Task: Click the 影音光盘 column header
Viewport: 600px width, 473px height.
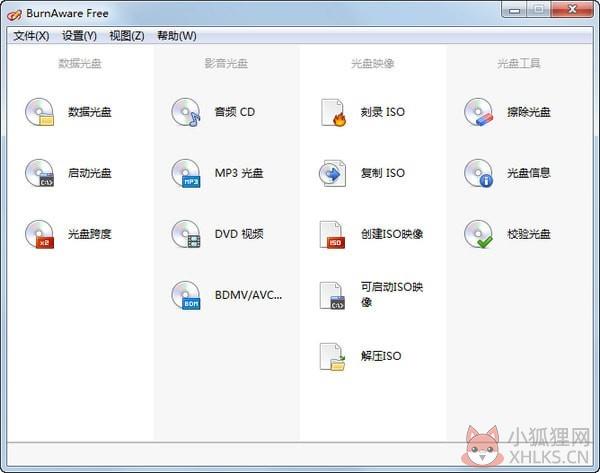Action: [x=226, y=63]
